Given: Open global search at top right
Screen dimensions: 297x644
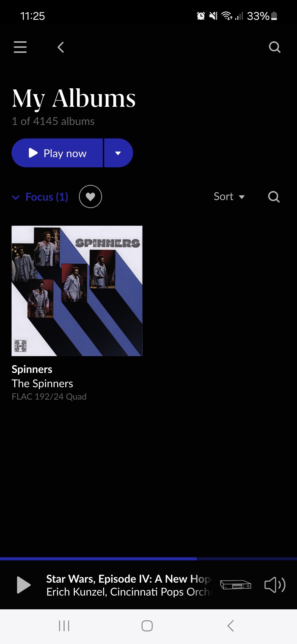Looking at the screenshot, I should (274, 47).
